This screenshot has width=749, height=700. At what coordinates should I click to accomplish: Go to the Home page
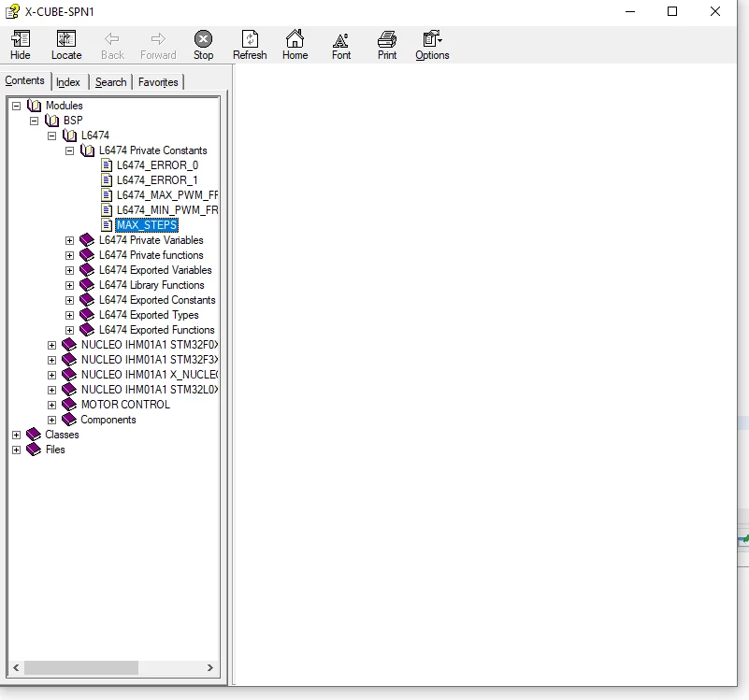pyautogui.click(x=295, y=38)
